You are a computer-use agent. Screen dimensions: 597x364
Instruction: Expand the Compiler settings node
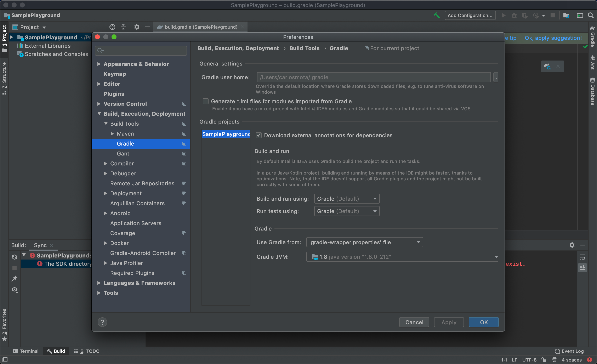(x=106, y=164)
